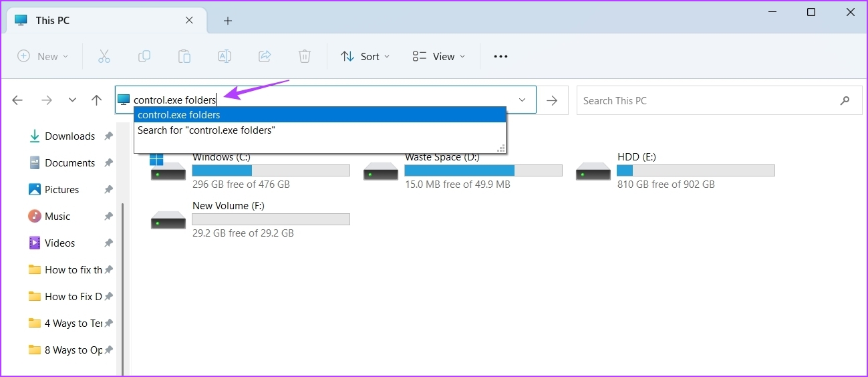Click the HDD (E:) usage bar
Viewport: 868px width, 377px height.
[696, 170]
